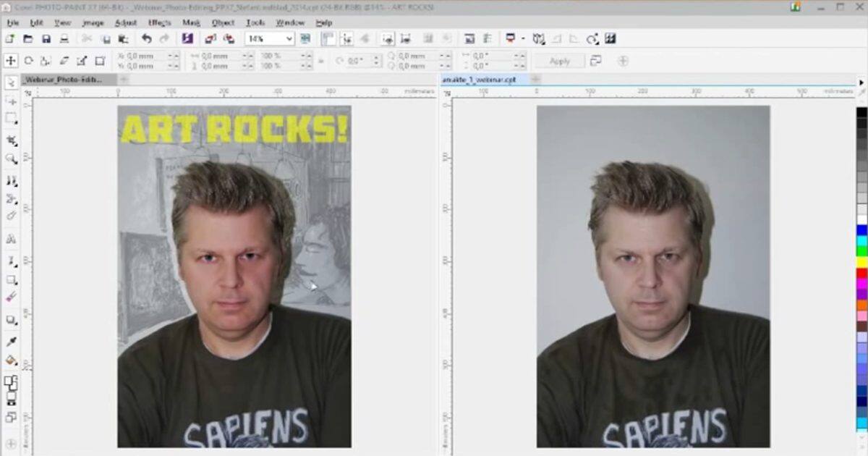
Task: Click the Print icon in toolbar
Action: pyautogui.click(x=64, y=39)
